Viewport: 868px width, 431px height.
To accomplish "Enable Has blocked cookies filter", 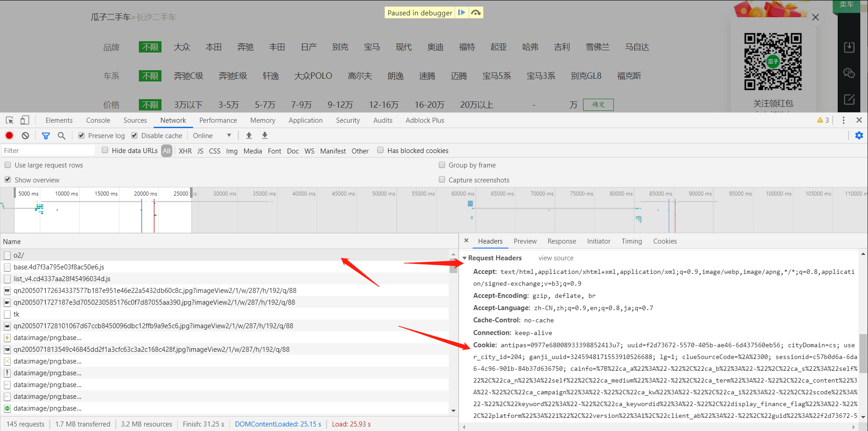I will [x=380, y=150].
